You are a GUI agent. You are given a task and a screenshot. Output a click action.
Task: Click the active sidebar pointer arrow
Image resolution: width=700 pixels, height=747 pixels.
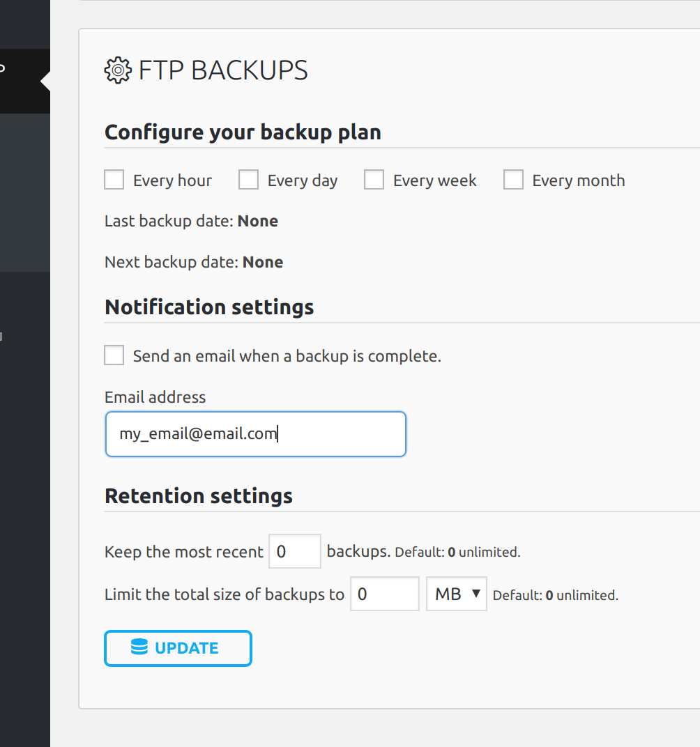(45, 82)
